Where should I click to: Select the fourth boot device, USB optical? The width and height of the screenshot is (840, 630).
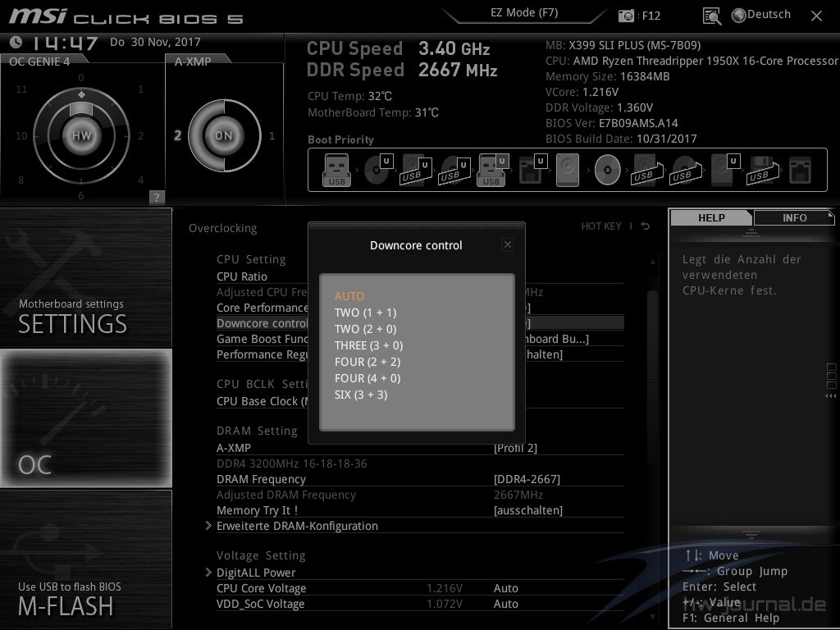coord(454,170)
